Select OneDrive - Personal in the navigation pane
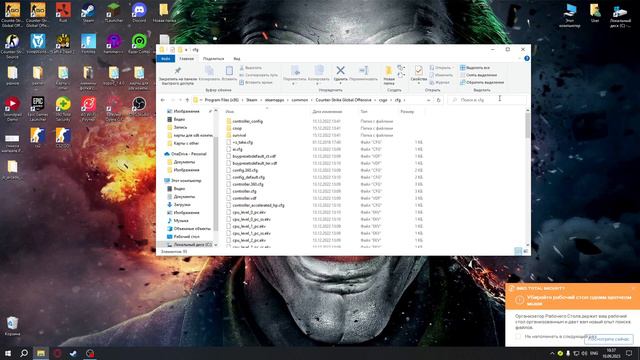640x360 pixels. (x=186, y=154)
